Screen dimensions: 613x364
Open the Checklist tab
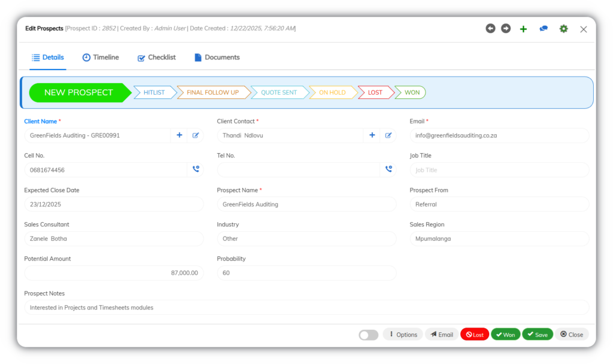click(x=156, y=57)
